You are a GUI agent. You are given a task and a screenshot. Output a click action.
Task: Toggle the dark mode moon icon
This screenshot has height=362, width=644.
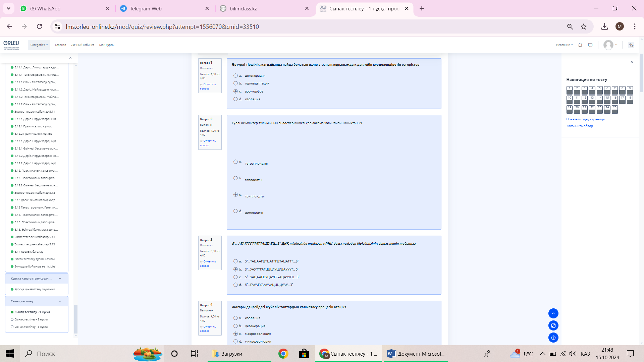631,45
